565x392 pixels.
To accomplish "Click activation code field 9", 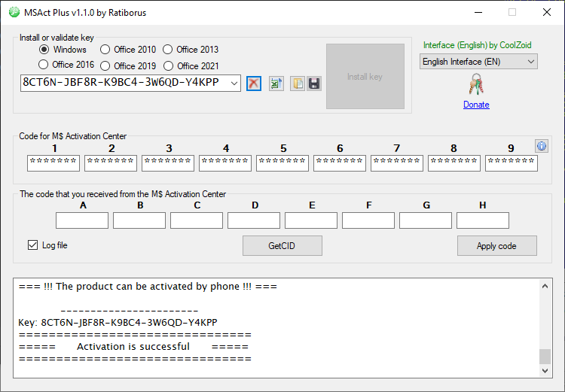I will 512,163.
